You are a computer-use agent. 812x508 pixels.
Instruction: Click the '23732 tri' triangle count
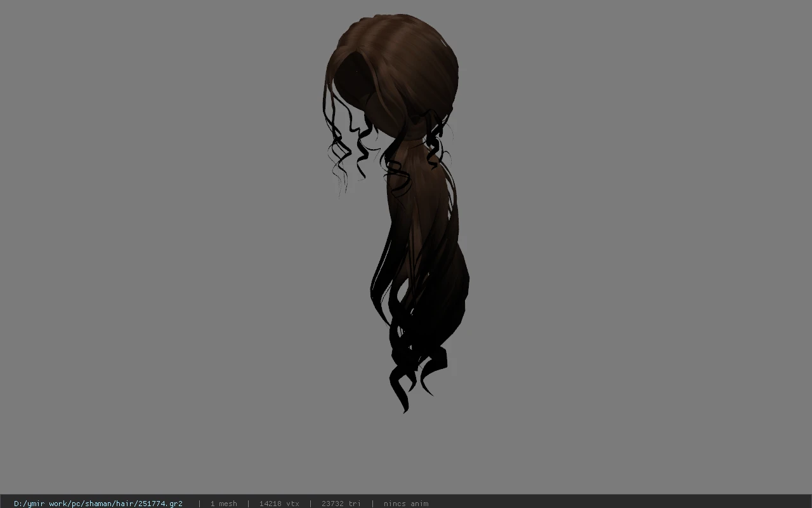click(341, 504)
